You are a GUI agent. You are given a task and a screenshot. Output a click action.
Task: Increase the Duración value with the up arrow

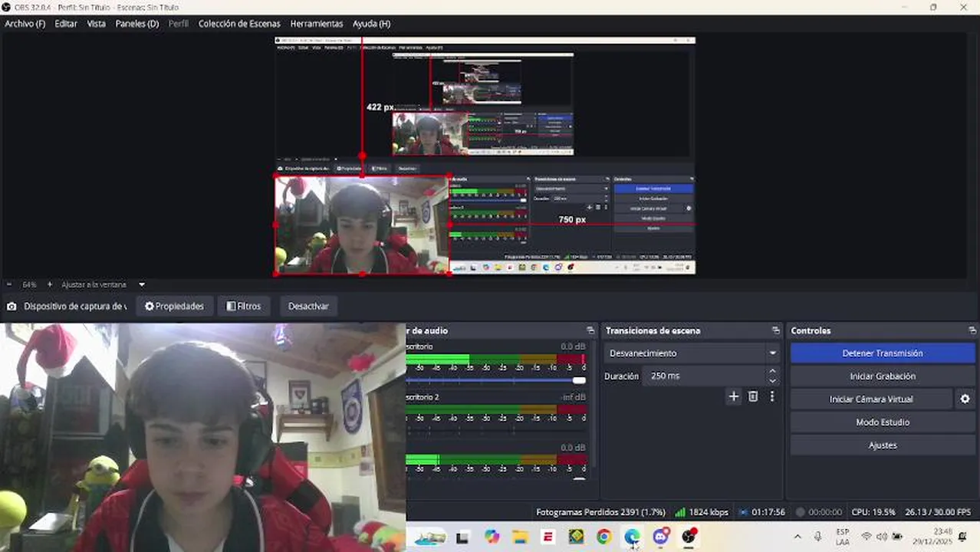(772, 372)
